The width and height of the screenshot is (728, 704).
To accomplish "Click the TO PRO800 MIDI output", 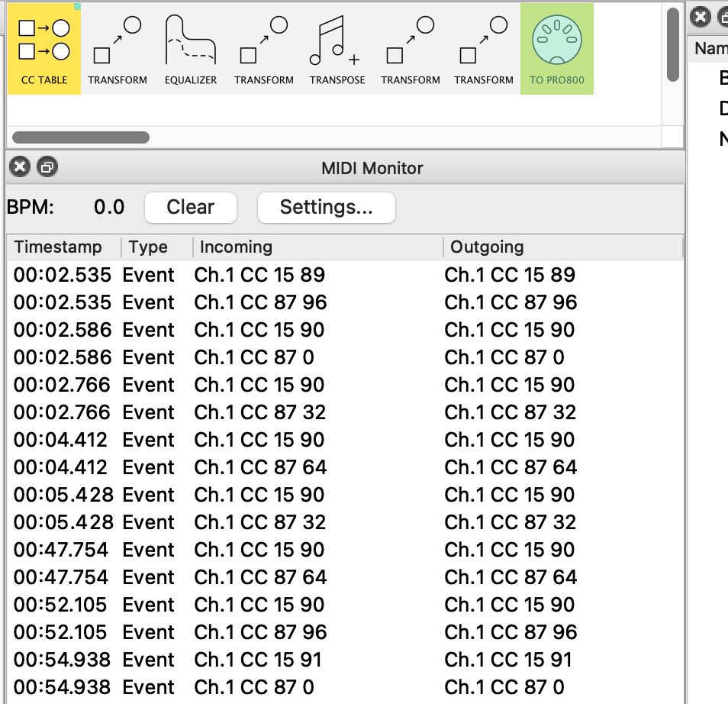I will (557, 49).
